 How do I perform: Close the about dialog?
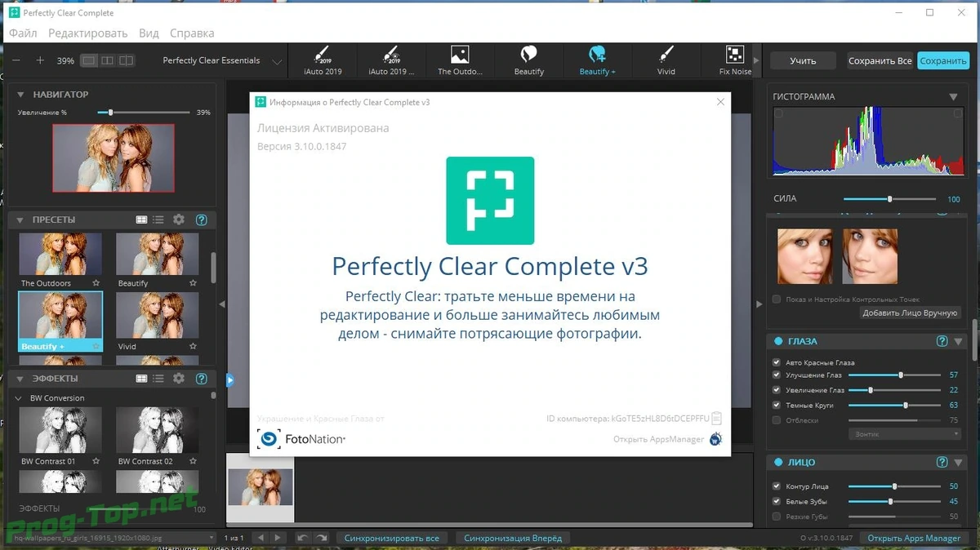click(720, 102)
